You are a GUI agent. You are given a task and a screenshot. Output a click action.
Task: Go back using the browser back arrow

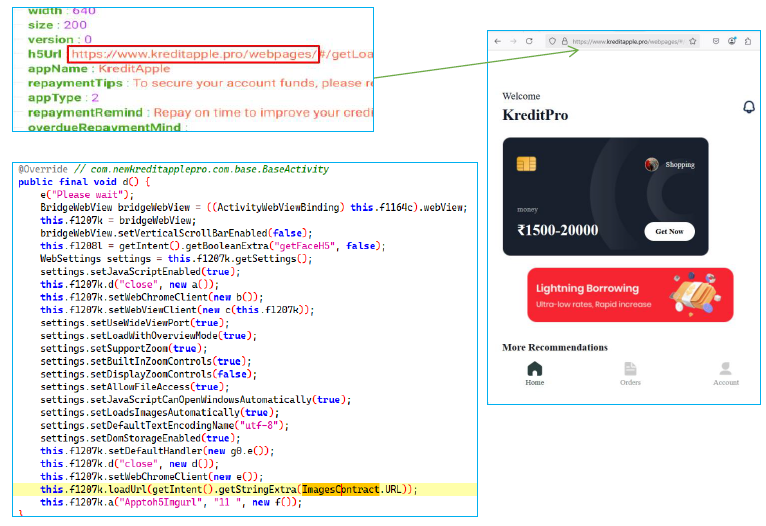[497, 42]
